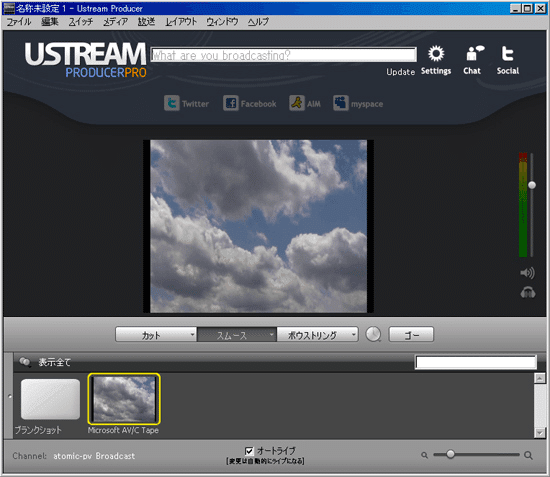Toggle the speaker mute icon

click(527, 273)
